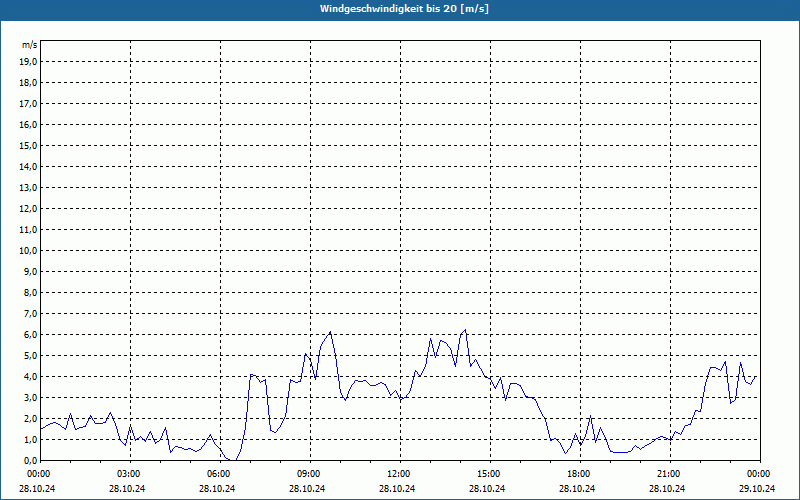Select the 09:00 time label
Image resolution: width=800 pixels, height=500 pixels.
click(x=310, y=474)
